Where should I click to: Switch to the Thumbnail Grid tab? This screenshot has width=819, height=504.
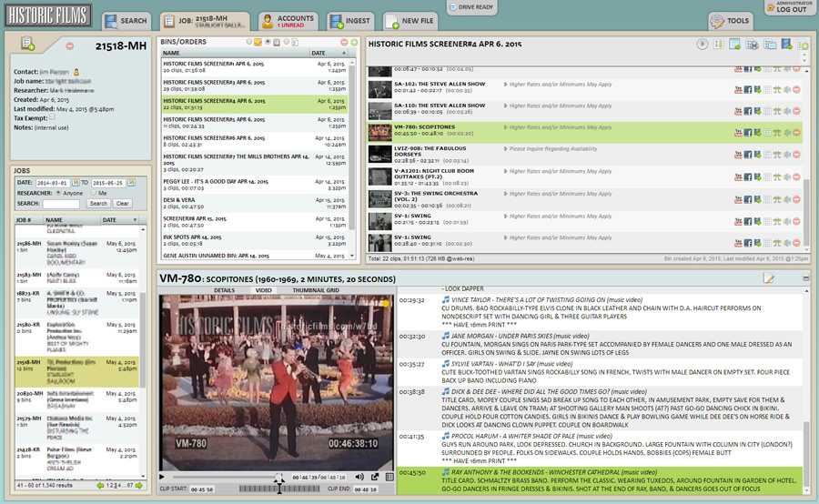[x=316, y=290]
